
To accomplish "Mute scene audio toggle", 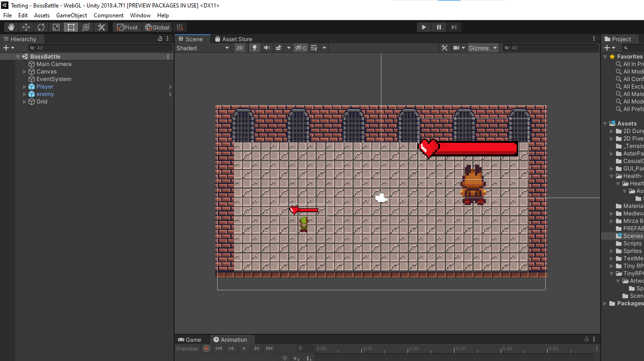I will 267,48.
